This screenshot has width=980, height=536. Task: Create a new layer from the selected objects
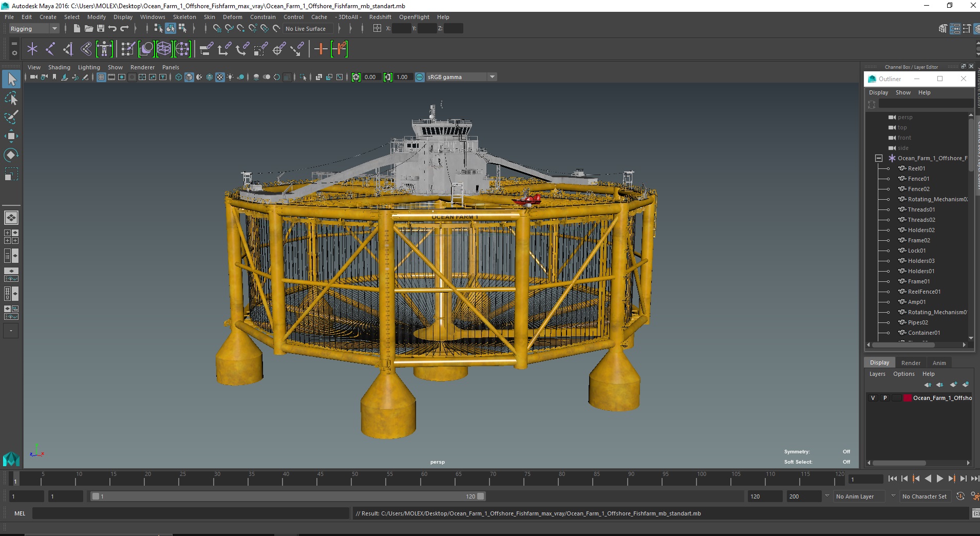966,385
